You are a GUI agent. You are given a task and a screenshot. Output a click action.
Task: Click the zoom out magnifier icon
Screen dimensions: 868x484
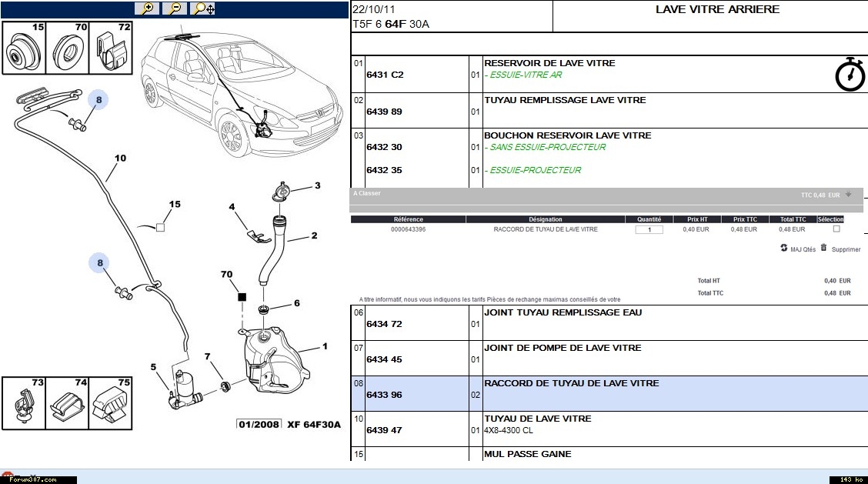[175, 8]
